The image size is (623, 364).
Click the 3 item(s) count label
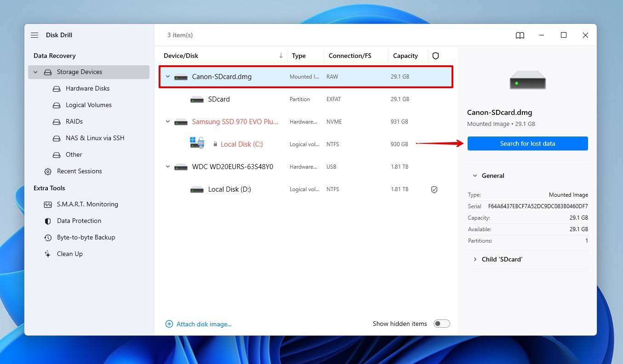pyautogui.click(x=180, y=35)
